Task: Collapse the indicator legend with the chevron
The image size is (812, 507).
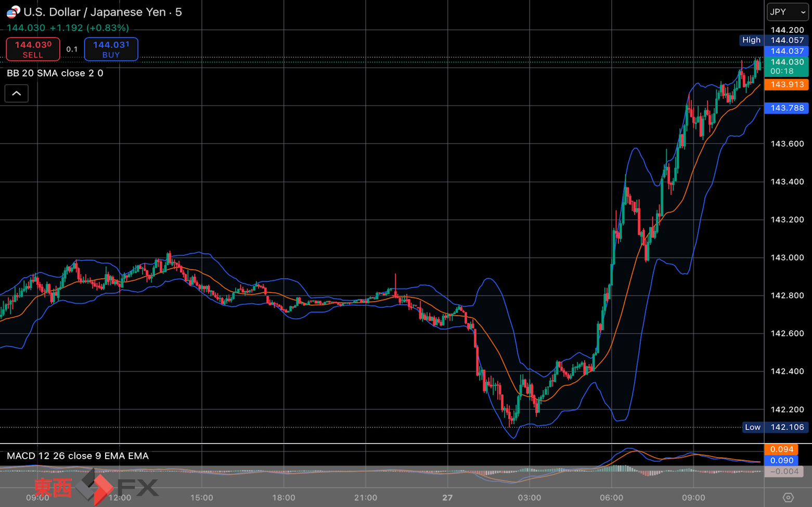Action: point(17,94)
